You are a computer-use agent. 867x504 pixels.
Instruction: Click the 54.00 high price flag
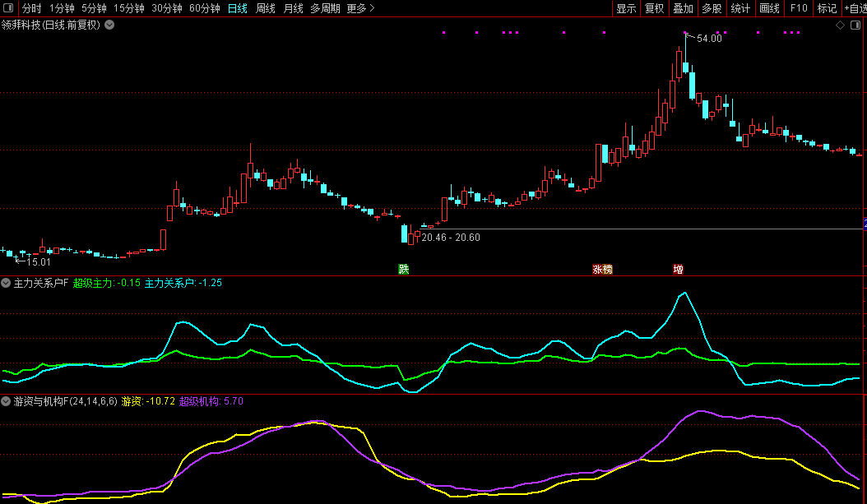708,38
